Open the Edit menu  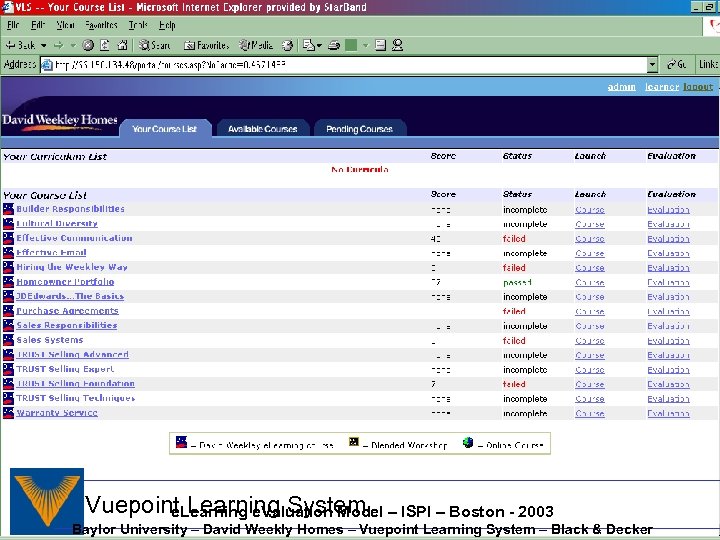tap(38, 25)
